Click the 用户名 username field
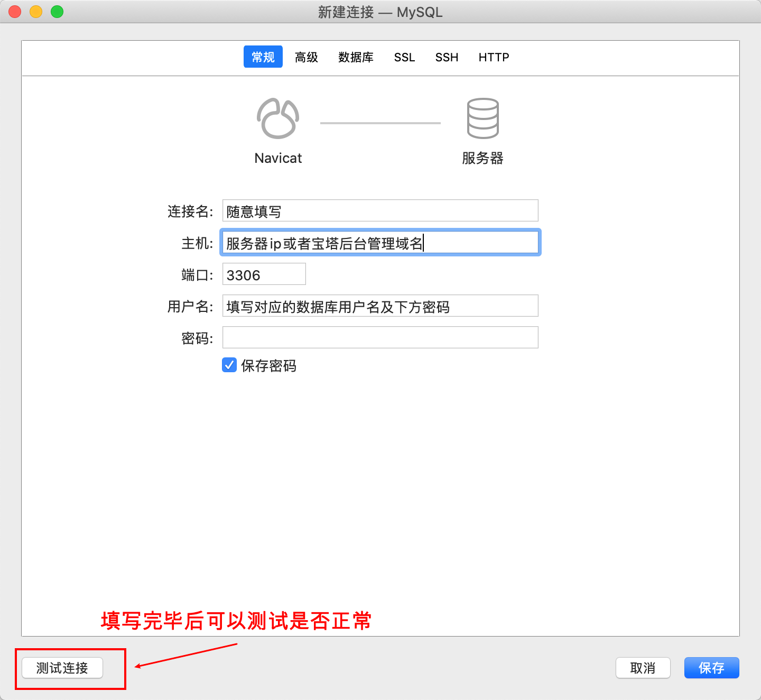The width and height of the screenshot is (761, 700). point(380,306)
